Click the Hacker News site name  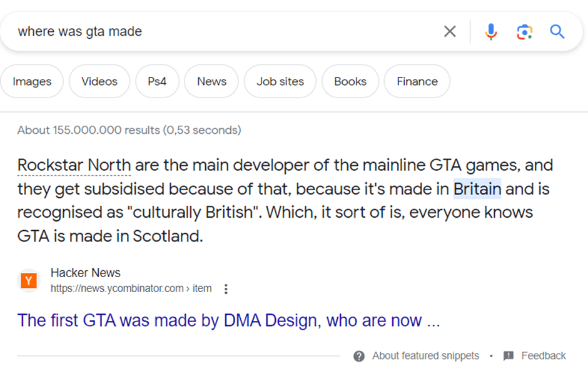(x=86, y=273)
